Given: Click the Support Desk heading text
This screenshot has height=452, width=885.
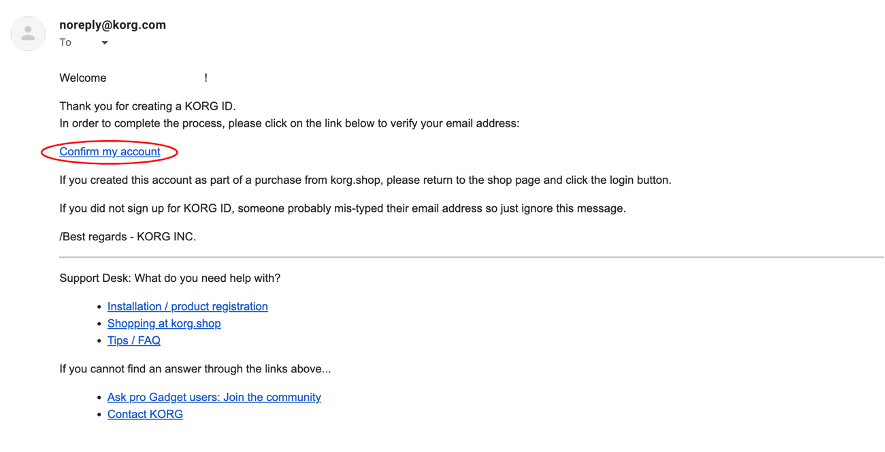Looking at the screenshot, I should (170, 278).
